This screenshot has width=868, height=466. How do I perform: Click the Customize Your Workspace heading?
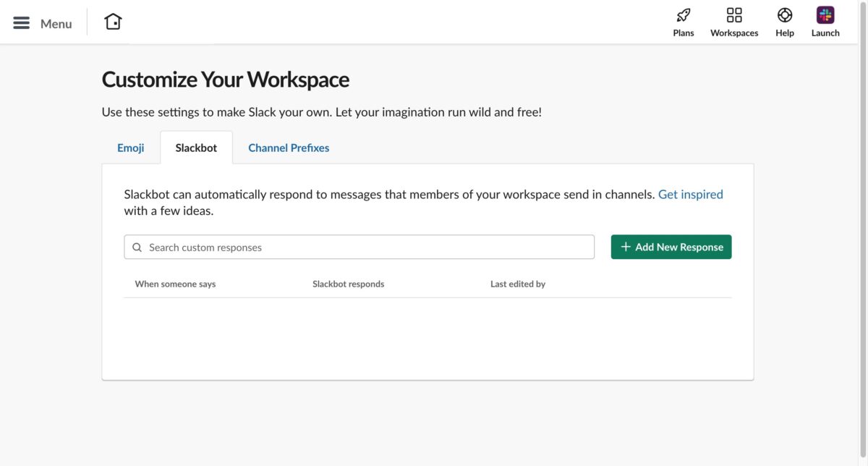coord(226,79)
